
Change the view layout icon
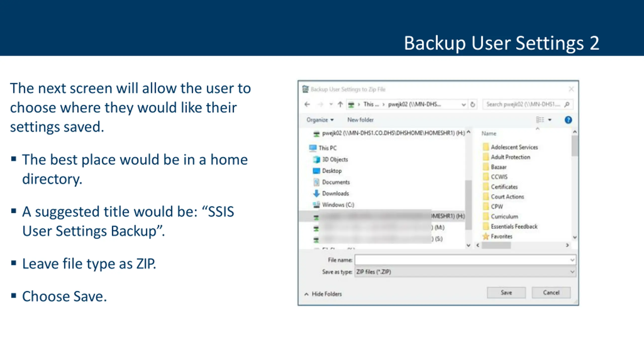point(540,120)
